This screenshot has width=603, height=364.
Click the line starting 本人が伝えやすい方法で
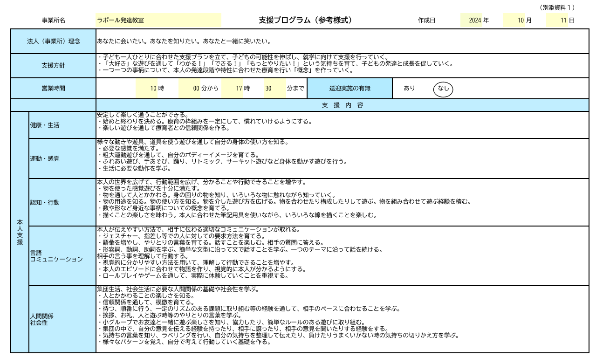point(199,229)
